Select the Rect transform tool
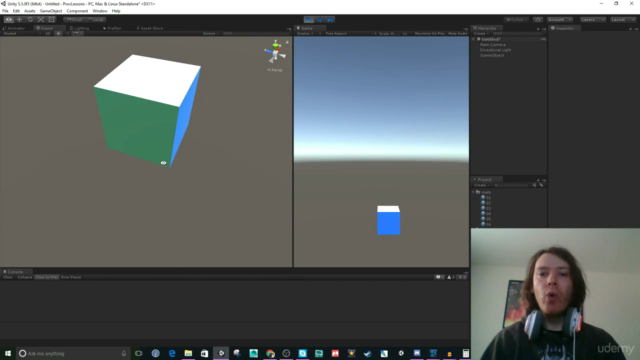Image resolution: width=640 pixels, height=360 pixels. 51,20
